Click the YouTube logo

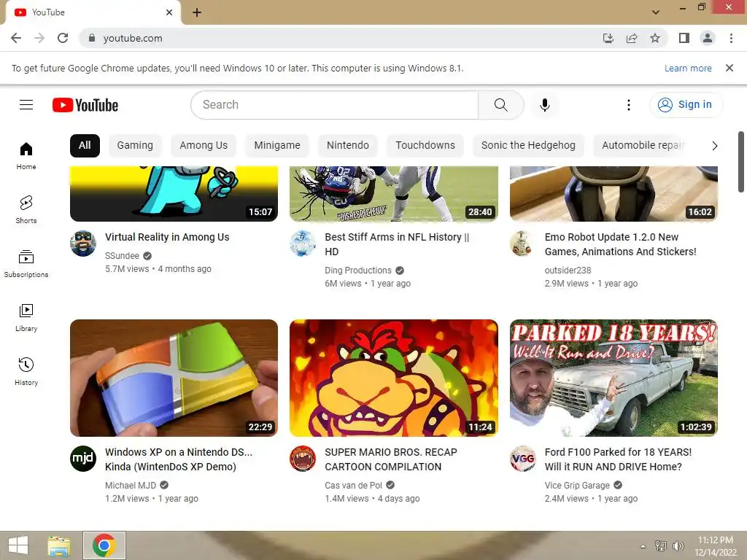coord(85,105)
